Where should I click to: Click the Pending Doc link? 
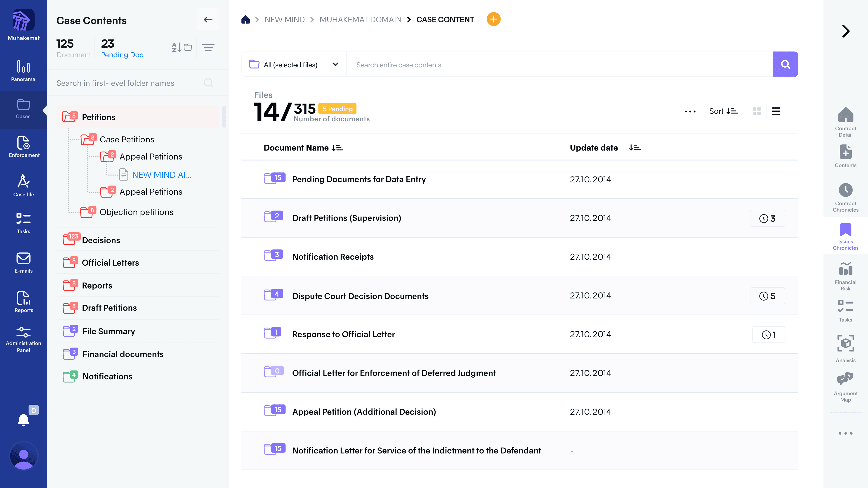tap(122, 55)
